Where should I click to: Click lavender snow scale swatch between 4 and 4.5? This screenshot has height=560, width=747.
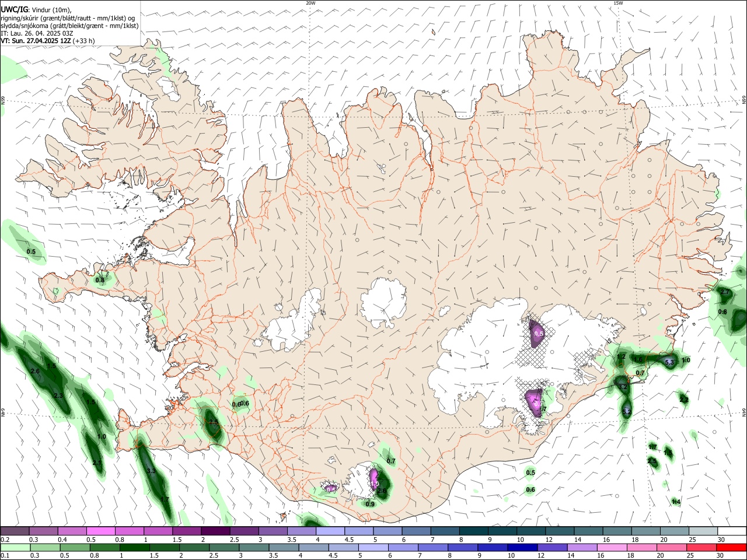pos(331,531)
